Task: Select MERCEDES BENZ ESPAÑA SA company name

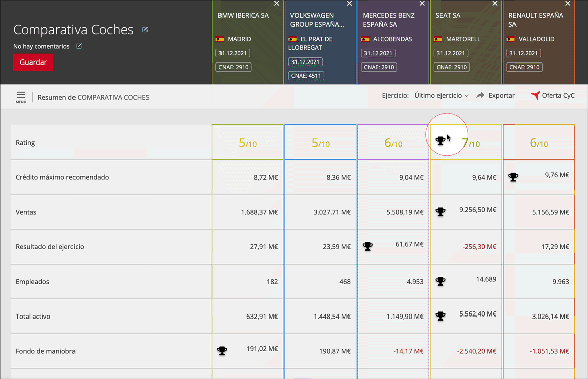Action: 389,20
